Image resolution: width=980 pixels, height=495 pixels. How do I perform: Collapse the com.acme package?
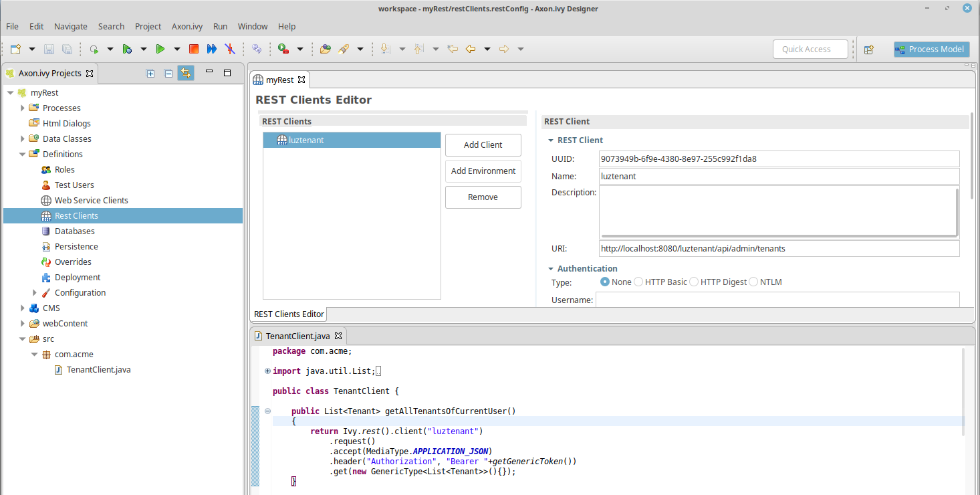34,354
